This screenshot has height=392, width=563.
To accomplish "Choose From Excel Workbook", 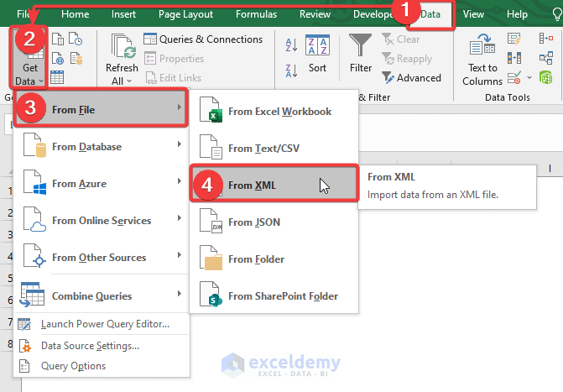I will pos(274,112).
